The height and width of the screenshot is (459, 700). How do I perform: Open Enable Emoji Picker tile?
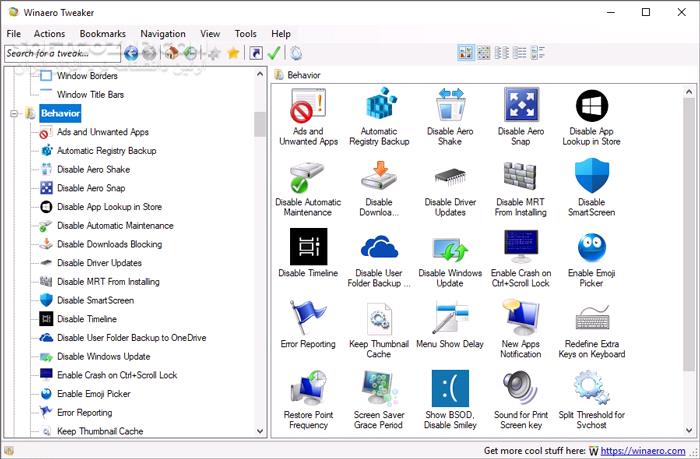tap(592, 259)
